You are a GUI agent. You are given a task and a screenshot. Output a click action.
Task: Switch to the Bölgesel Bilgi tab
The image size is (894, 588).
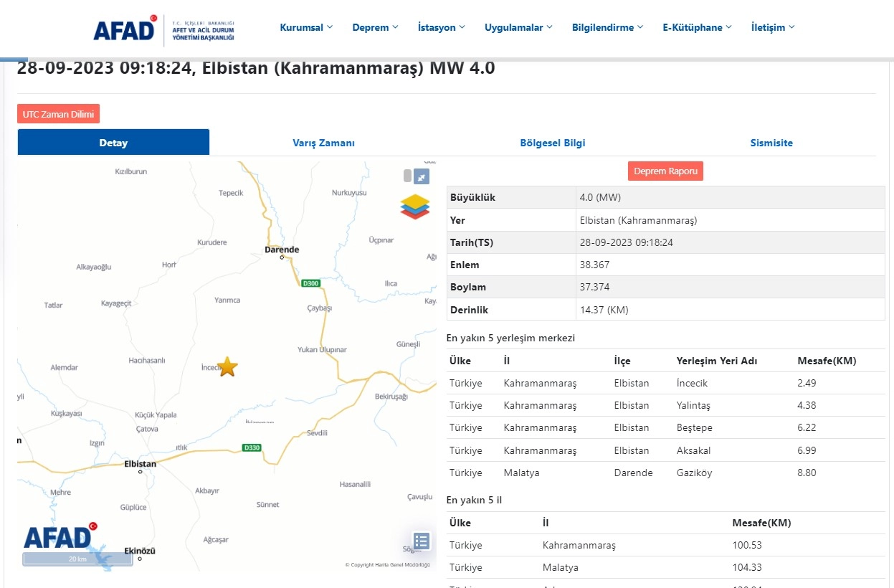pyautogui.click(x=553, y=143)
